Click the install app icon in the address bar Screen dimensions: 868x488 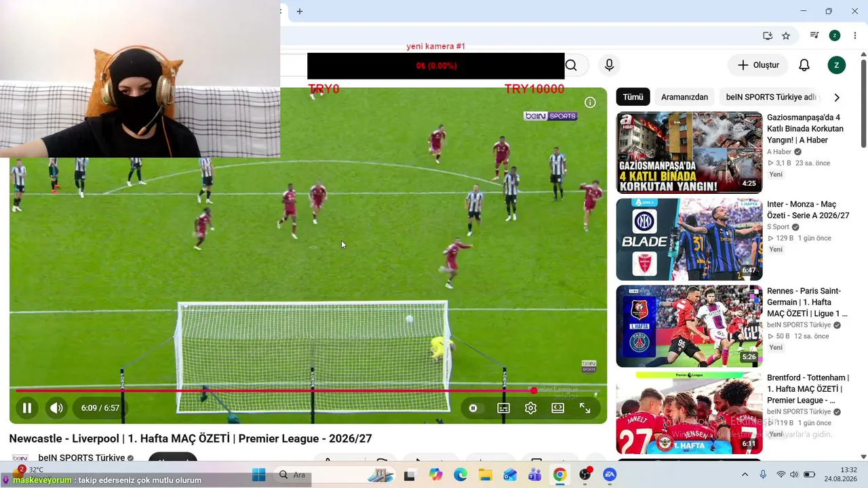(x=768, y=36)
